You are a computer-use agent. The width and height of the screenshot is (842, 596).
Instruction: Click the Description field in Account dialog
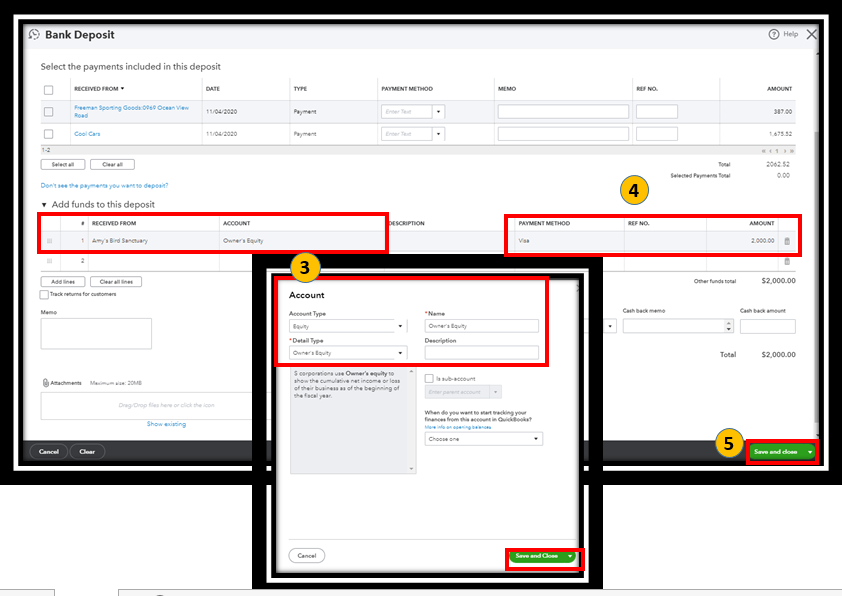[481, 353]
